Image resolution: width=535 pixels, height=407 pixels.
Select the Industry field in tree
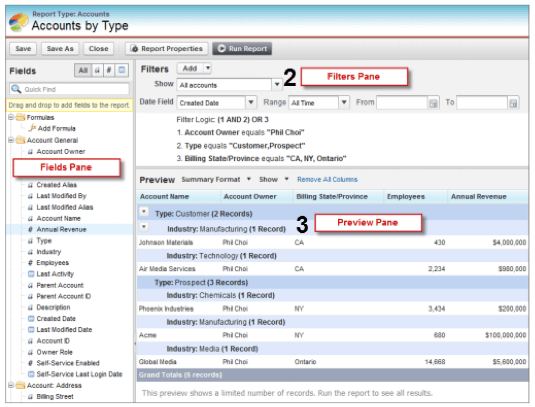pos(49,252)
